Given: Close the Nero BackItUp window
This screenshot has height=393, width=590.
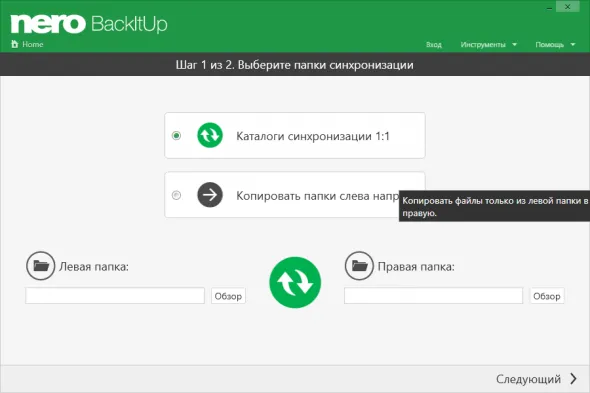Looking at the screenshot, I should [x=567, y=7].
